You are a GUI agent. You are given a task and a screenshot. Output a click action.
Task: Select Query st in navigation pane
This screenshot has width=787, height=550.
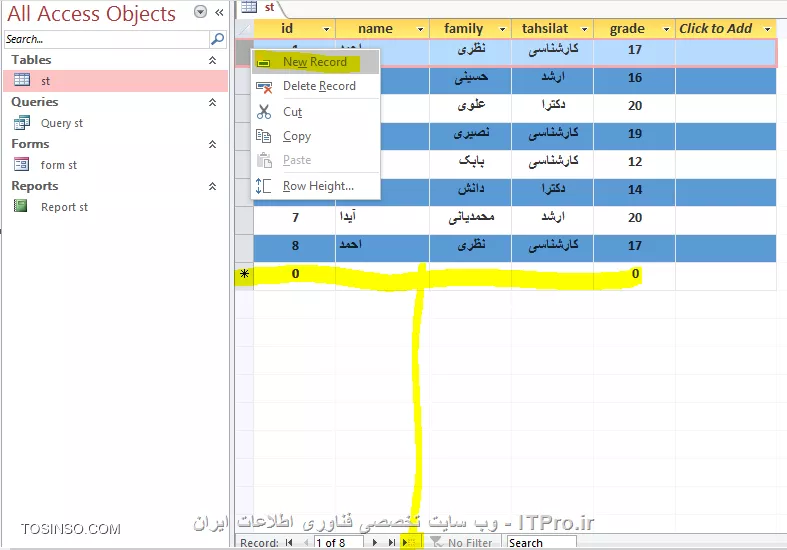click(115, 123)
